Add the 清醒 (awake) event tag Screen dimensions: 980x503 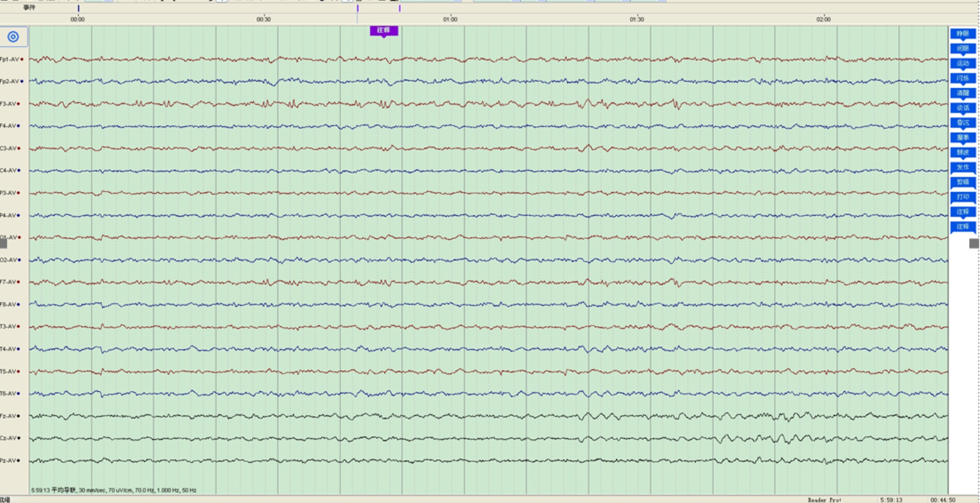coord(962,93)
